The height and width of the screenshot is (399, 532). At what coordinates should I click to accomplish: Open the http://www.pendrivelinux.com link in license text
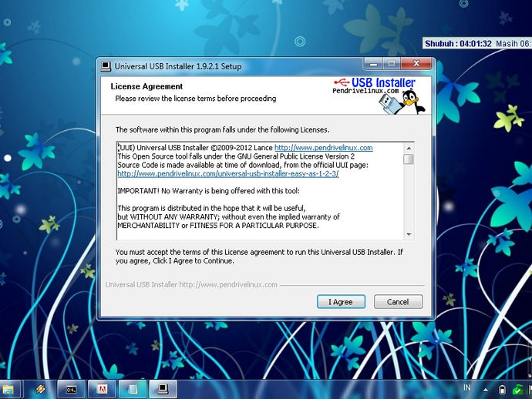point(323,148)
